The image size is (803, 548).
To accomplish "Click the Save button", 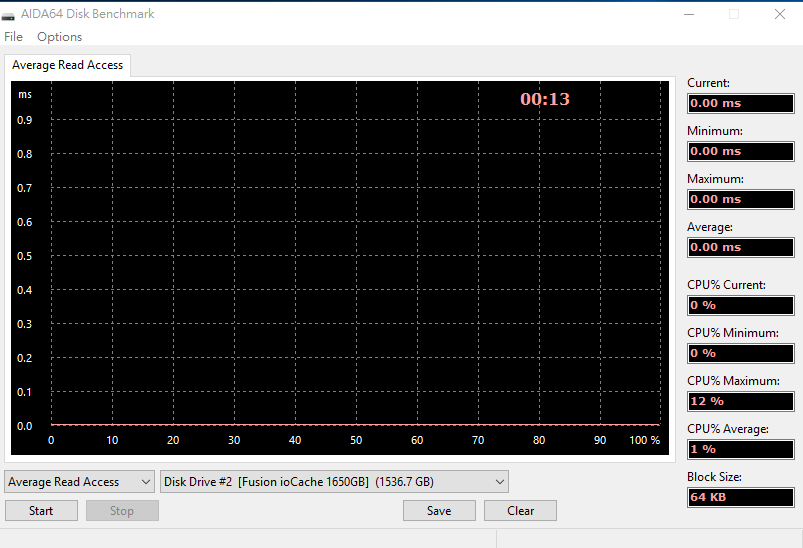I will pyautogui.click(x=439, y=511).
